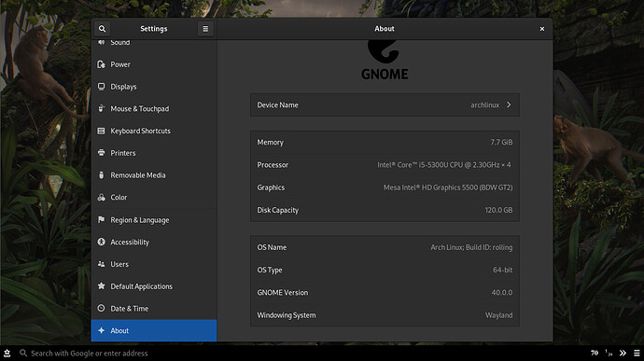
Task: Open Color settings label
Action: click(x=119, y=198)
